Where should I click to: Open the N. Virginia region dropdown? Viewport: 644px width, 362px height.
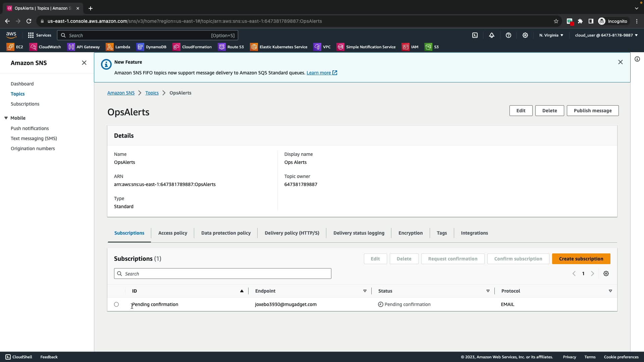[x=551, y=35]
